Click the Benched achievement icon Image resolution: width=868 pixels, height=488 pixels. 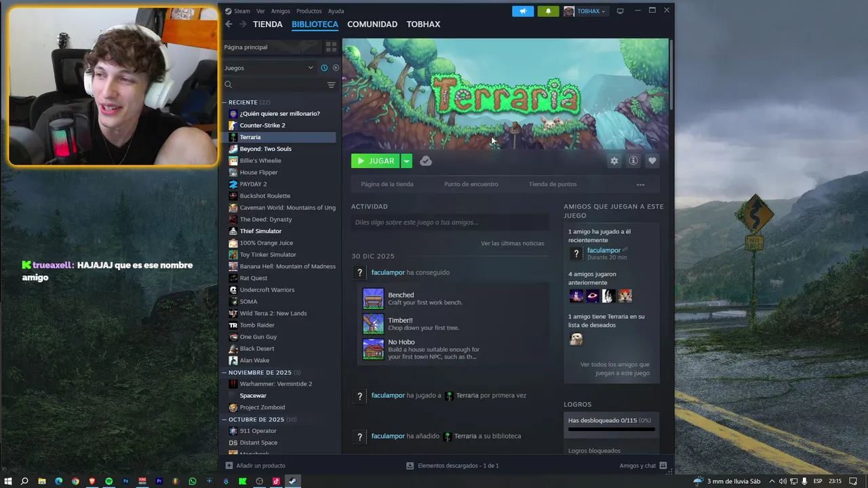point(373,298)
